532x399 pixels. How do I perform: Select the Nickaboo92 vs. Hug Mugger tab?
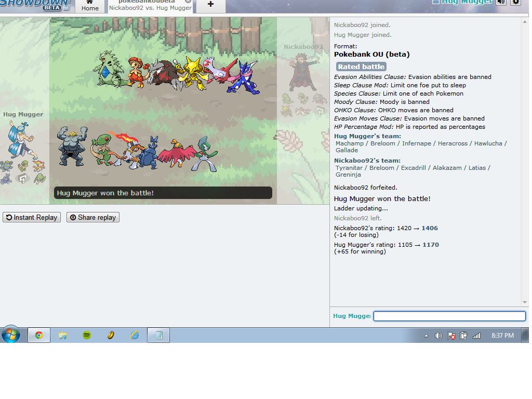[150, 6]
